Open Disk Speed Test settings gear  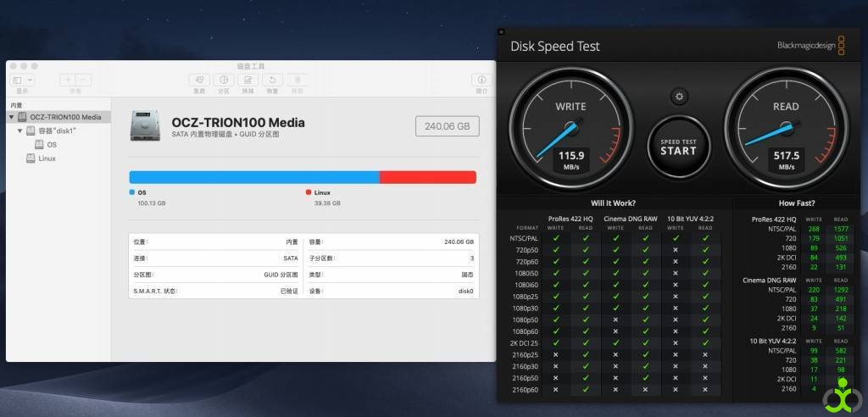click(x=679, y=97)
